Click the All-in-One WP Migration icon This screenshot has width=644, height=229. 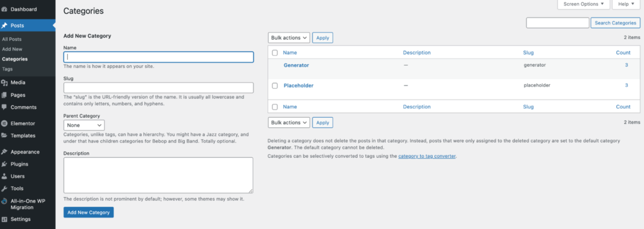4,201
